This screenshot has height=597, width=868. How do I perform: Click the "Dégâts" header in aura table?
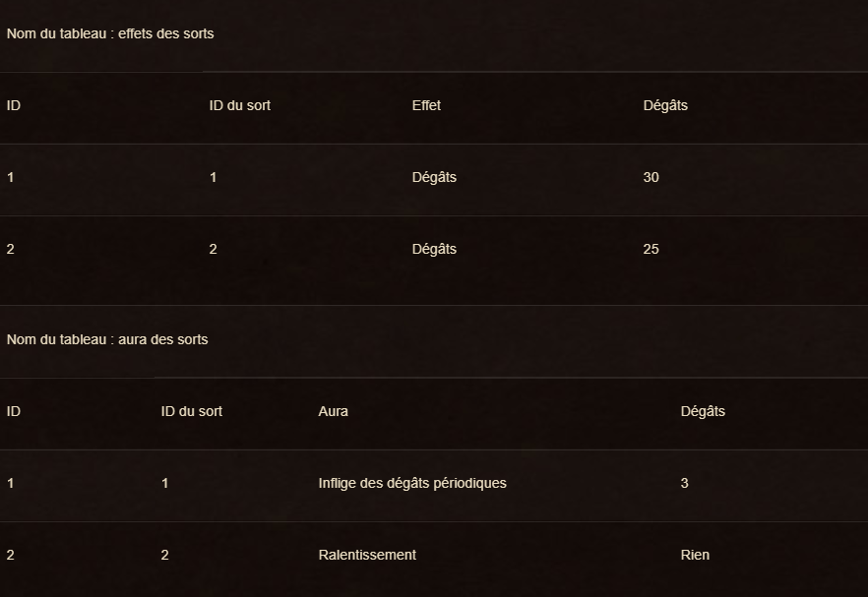click(703, 411)
